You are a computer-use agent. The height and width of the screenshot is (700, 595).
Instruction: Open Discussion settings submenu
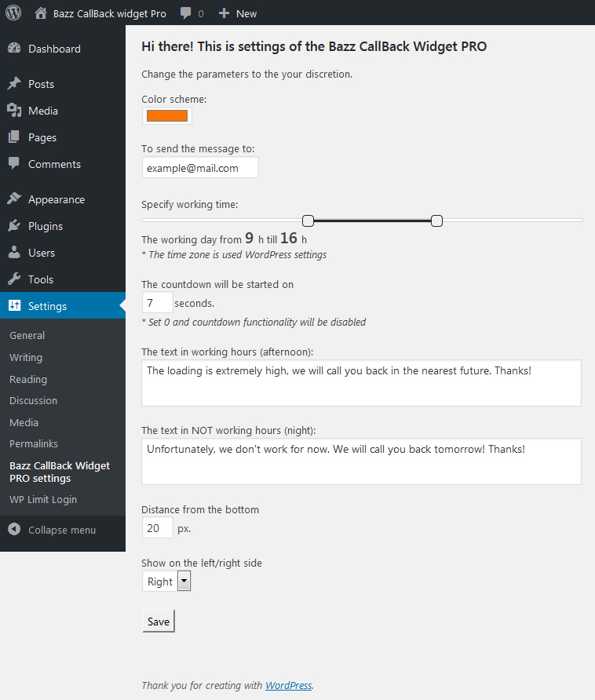(x=34, y=400)
